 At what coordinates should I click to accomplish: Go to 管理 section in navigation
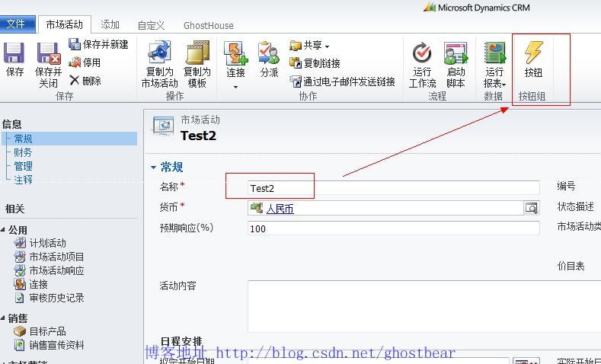click(x=23, y=166)
